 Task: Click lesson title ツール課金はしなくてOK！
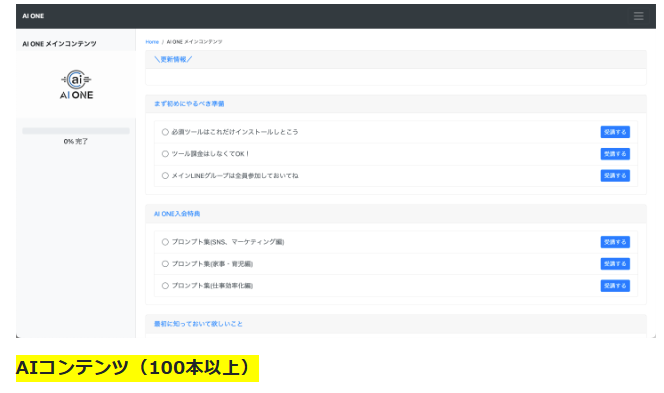tap(210, 154)
